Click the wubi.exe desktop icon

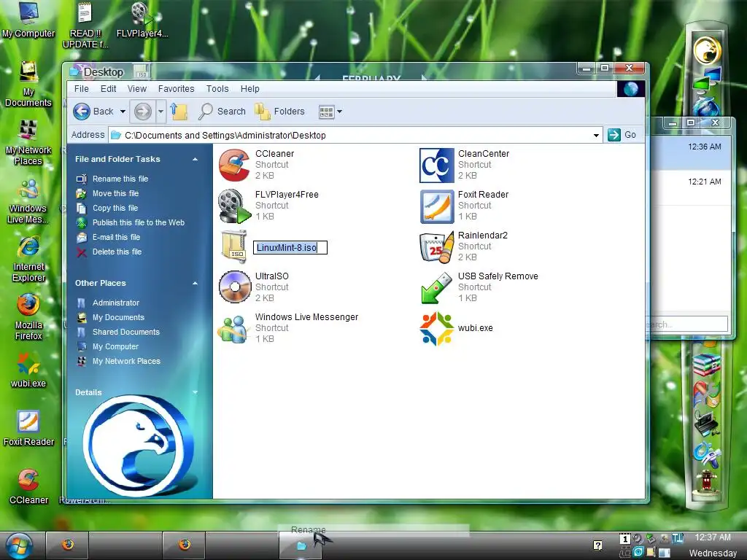coord(28,371)
